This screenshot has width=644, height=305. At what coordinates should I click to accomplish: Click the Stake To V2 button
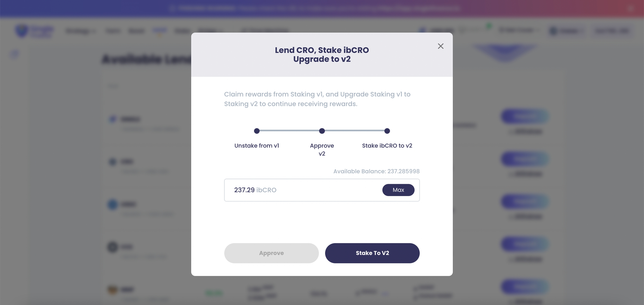pyautogui.click(x=372, y=253)
